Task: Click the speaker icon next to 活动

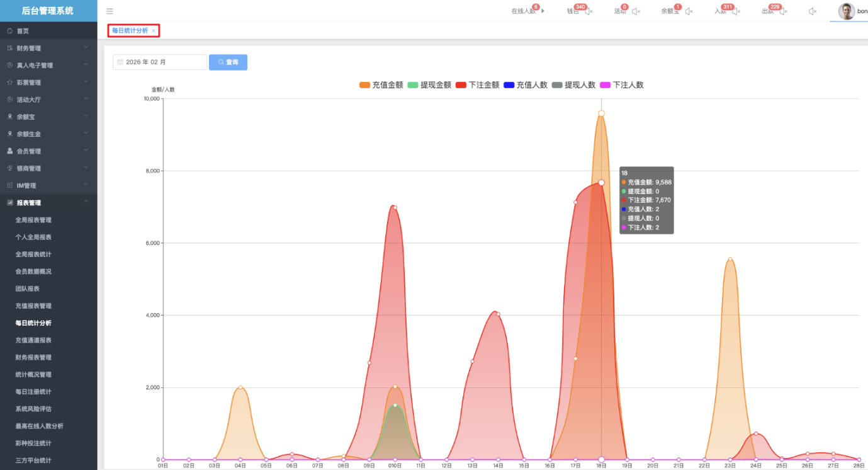Action: [x=636, y=11]
